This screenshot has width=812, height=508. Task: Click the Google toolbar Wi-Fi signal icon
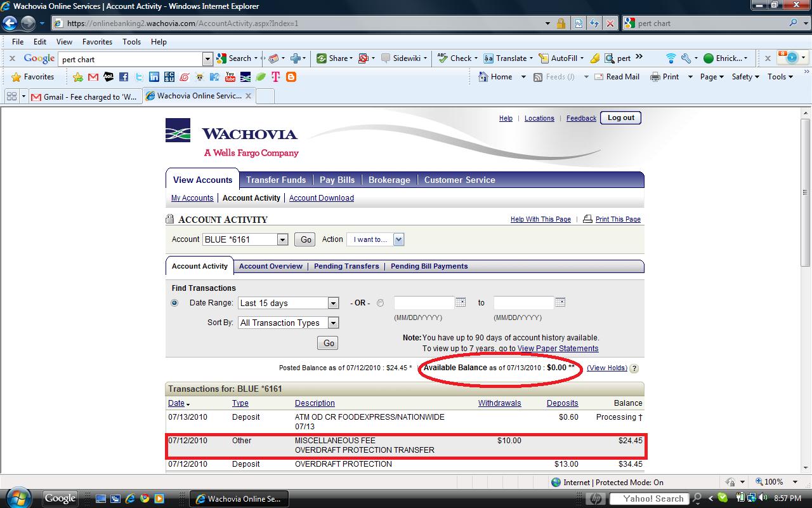click(671, 58)
